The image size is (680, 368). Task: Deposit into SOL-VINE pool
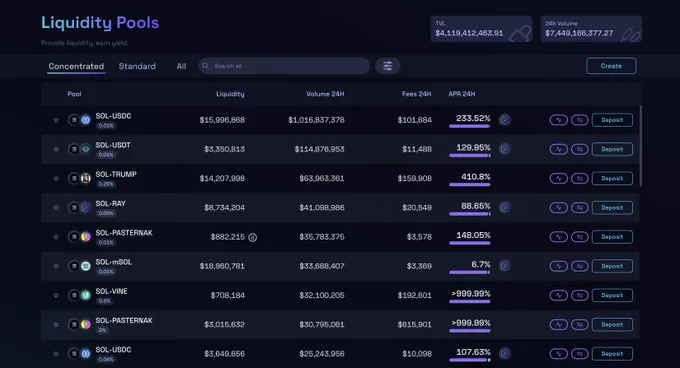[x=612, y=296]
